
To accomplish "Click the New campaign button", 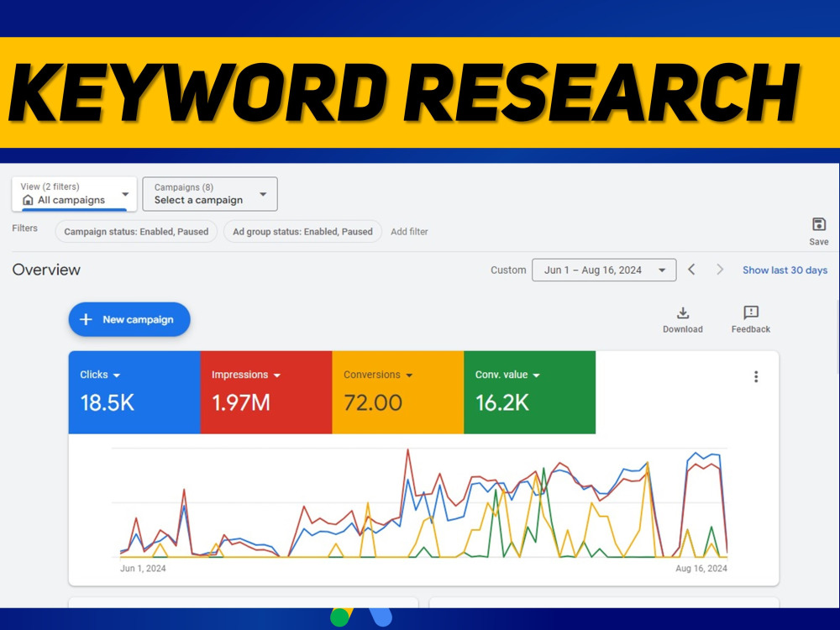I will (129, 319).
